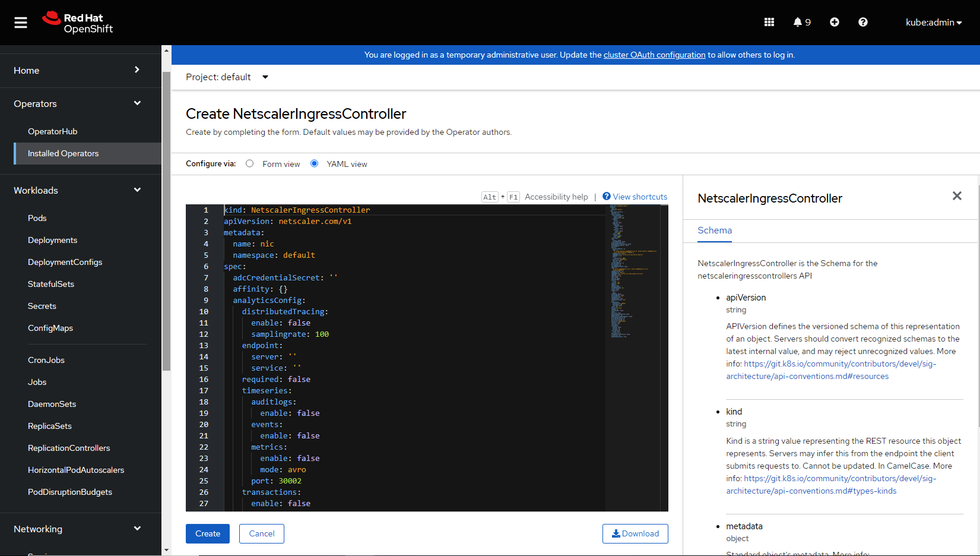Screen dimensions: 980x556
Task: Open the kube:admin user dropdown
Action: coord(934,22)
